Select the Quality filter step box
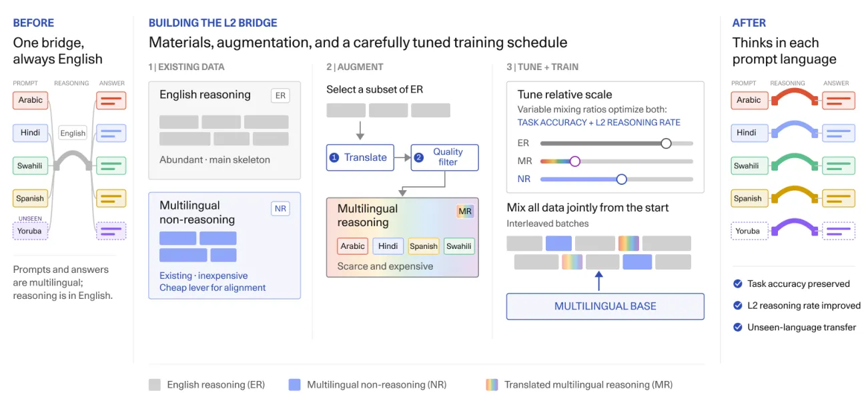The height and width of the screenshot is (413, 868). click(445, 157)
